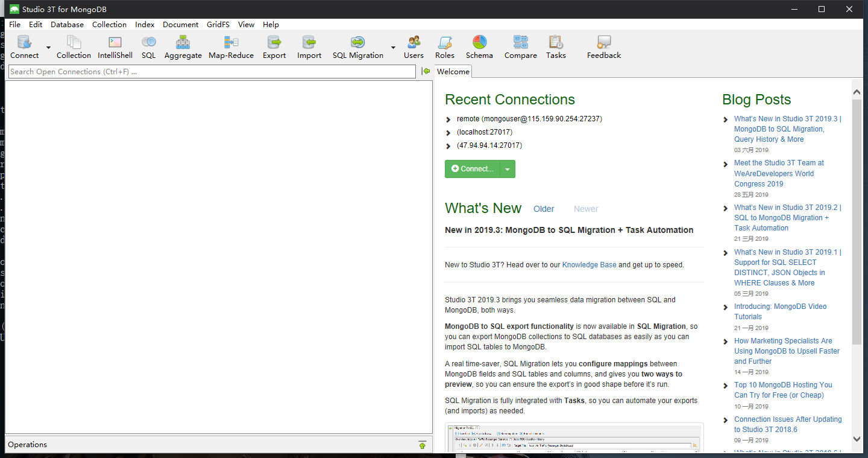868x458 pixels.
Task: Open SQL Migration from the toolbar
Action: pos(357,42)
